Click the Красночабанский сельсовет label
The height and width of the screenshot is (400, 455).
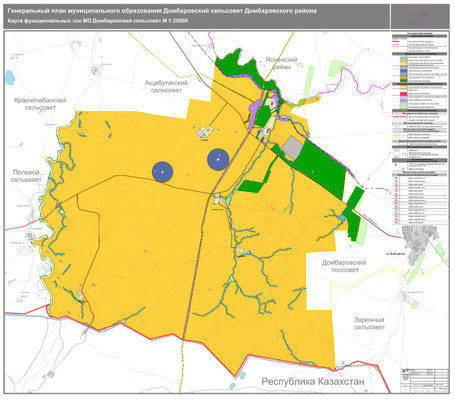(40, 104)
